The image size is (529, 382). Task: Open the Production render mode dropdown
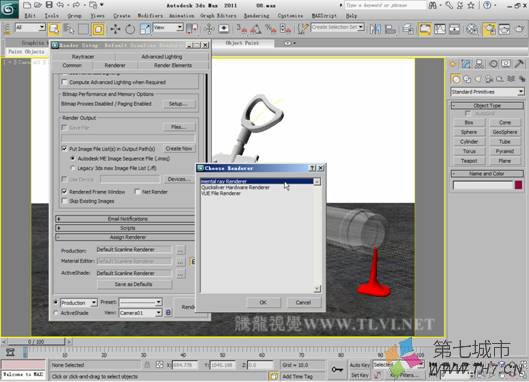79,302
